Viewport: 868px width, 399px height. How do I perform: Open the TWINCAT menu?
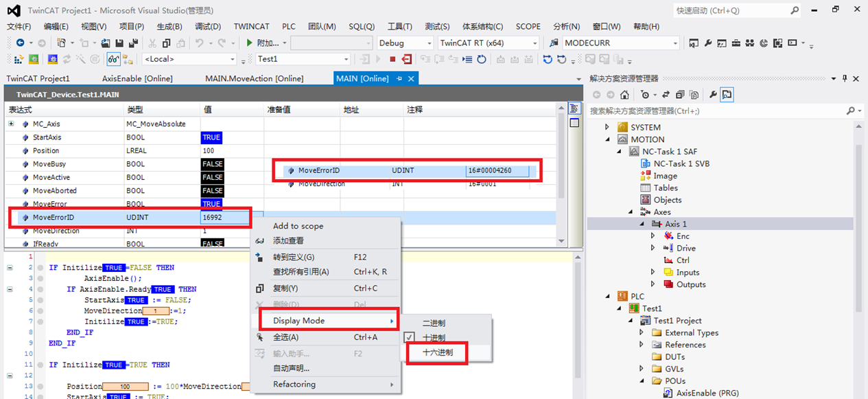251,26
